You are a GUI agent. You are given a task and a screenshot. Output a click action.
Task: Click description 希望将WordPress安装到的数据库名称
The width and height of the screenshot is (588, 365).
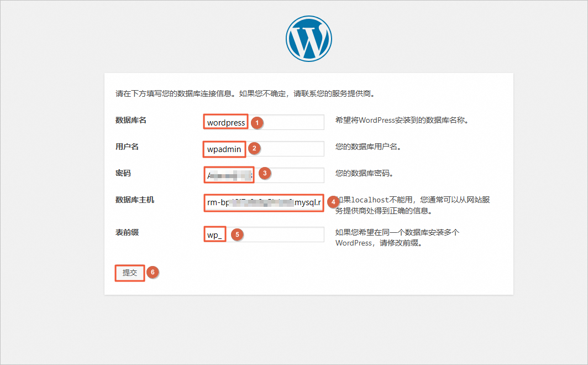402,121
